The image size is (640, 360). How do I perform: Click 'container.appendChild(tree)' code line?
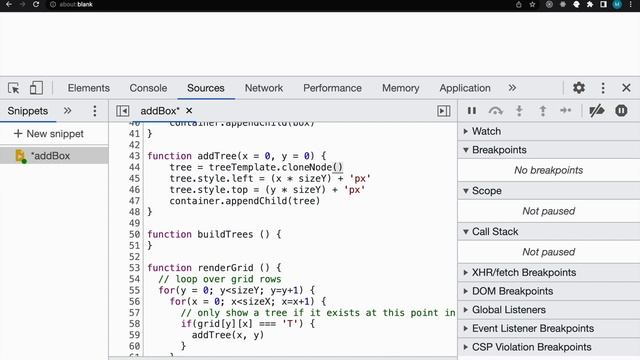[244, 201]
